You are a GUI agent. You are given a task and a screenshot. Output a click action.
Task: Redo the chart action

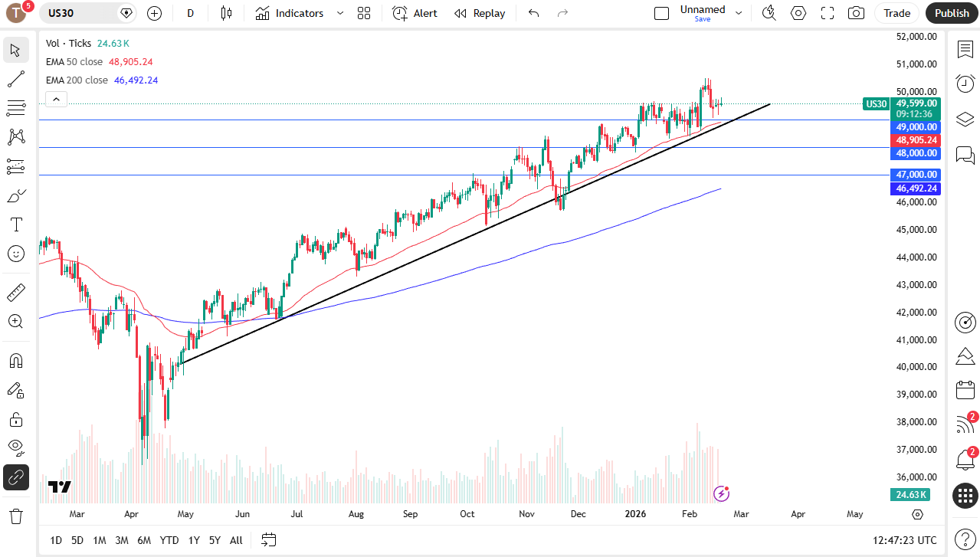click(x=563, y=13)
